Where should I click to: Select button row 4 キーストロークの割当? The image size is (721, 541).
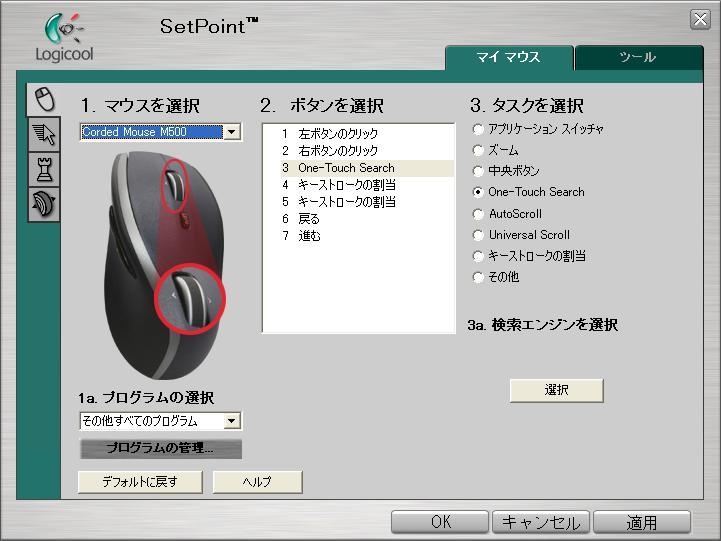pyautogui.click(x=367, y=185)
